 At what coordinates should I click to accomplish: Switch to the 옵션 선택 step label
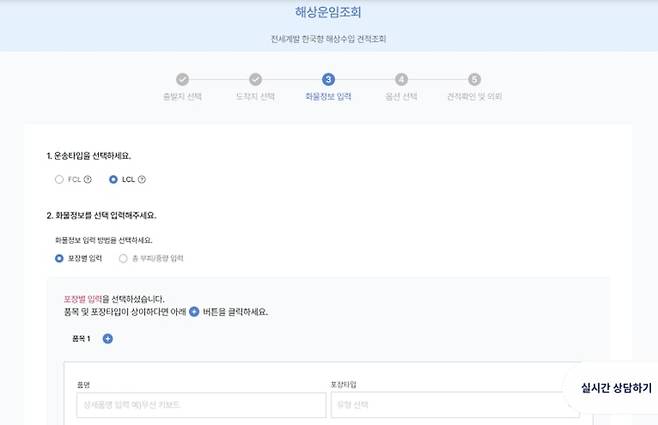(401, 97)
